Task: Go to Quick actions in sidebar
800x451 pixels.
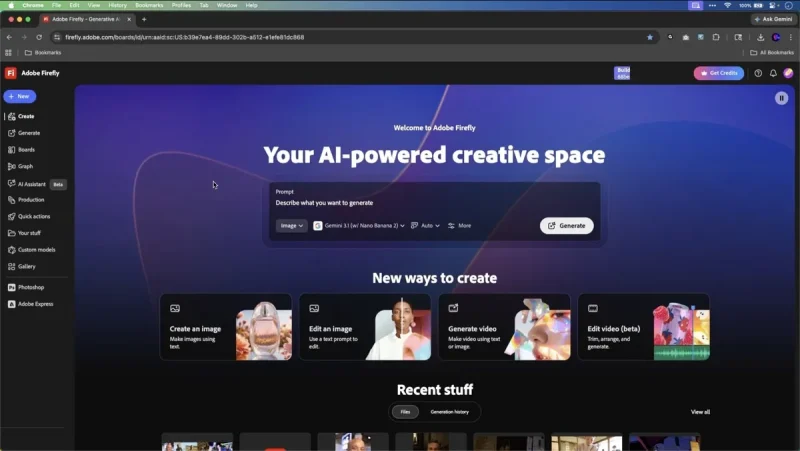Action: pos(33,216)
